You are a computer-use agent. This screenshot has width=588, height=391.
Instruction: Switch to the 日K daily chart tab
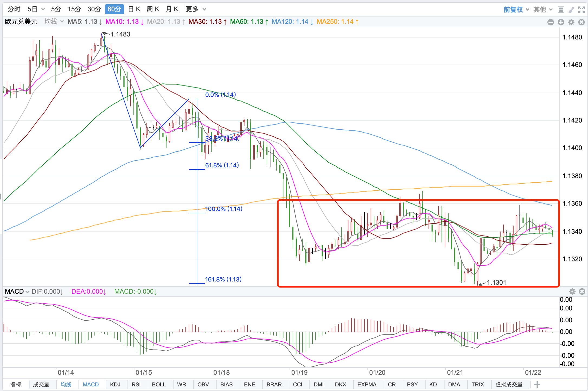134,9
